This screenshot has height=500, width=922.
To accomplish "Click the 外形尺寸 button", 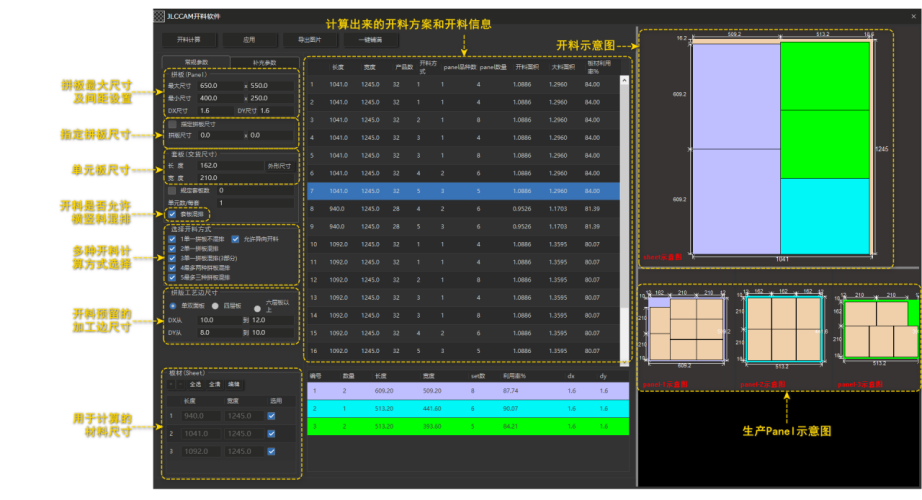I will [x=279, y=166].
